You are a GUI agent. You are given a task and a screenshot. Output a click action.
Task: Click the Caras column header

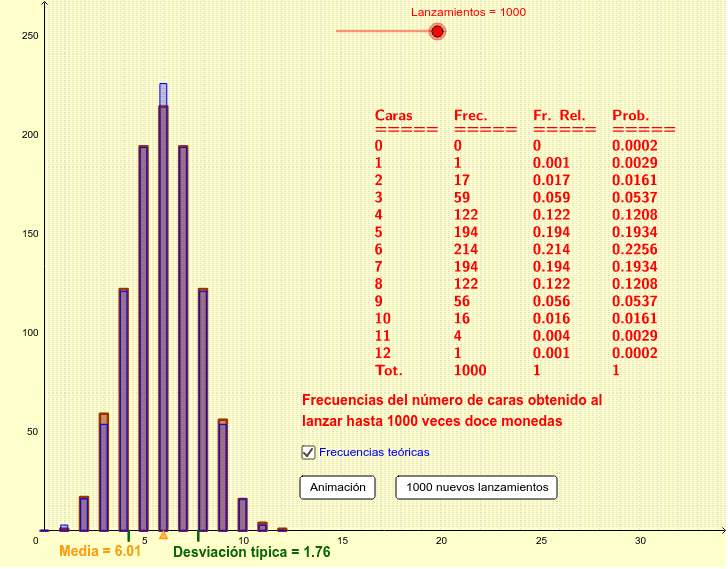(394, 116)
